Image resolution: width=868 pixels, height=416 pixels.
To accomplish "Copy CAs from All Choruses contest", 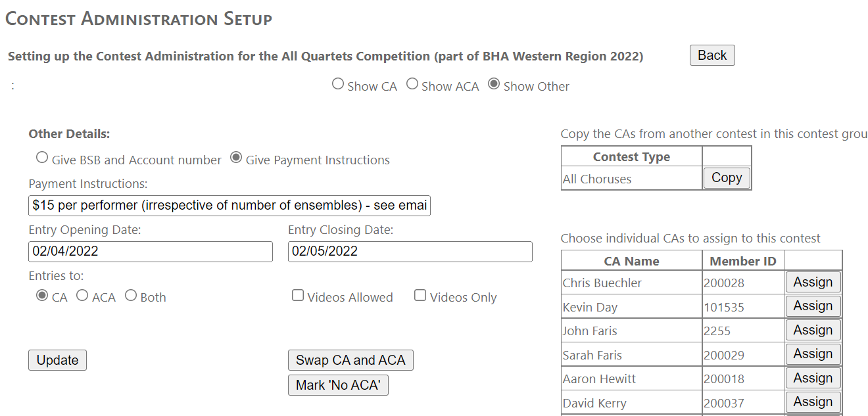I will (x=726, y=178).
